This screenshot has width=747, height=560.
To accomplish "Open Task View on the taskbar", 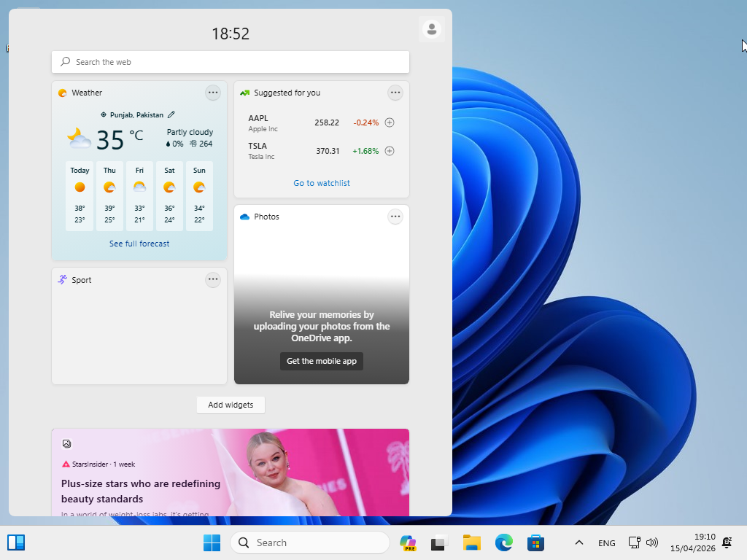I will (439, 542).
